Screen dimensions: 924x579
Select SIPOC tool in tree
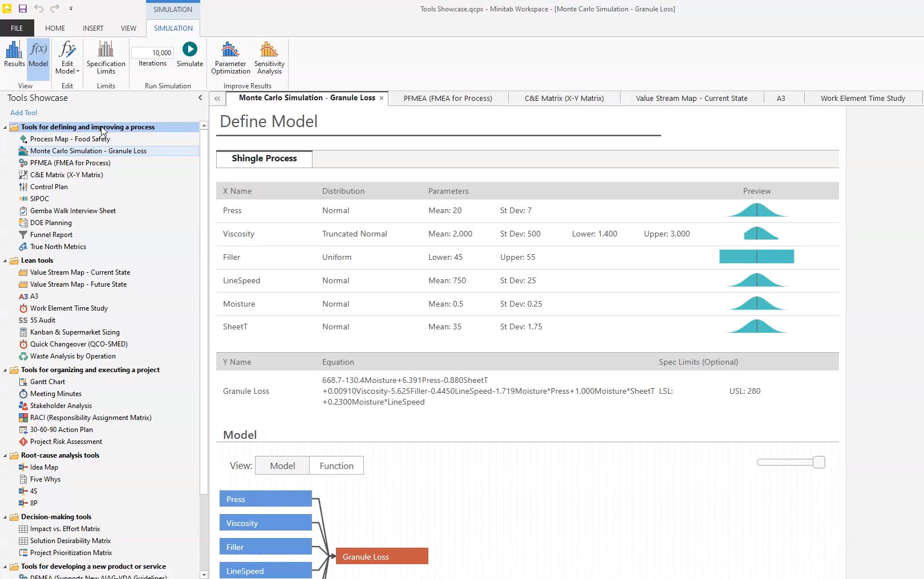pos(39,199)
